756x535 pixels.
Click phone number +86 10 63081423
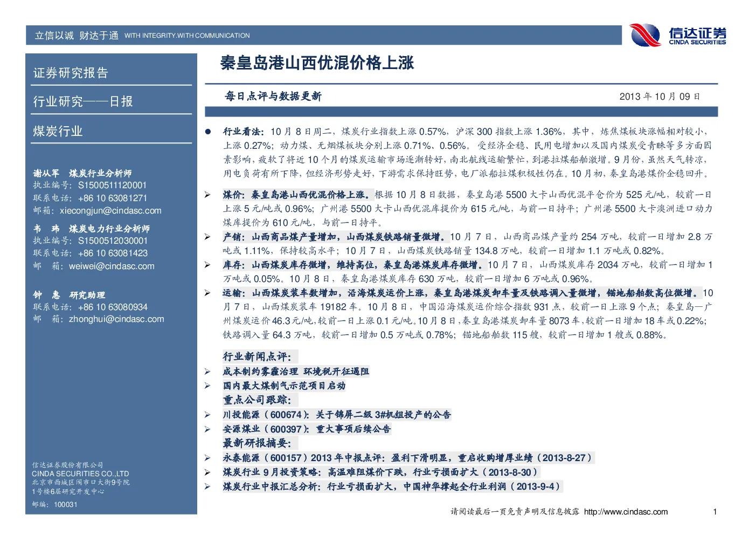point(113,253)
